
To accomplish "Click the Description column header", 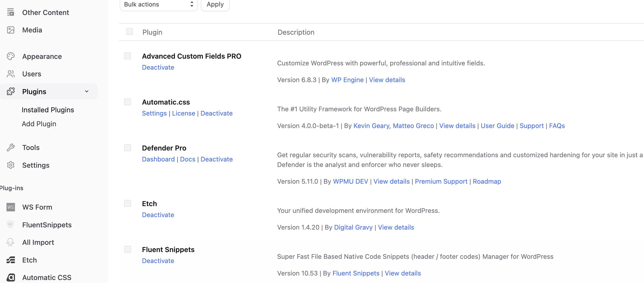I will tap(296, 32).
